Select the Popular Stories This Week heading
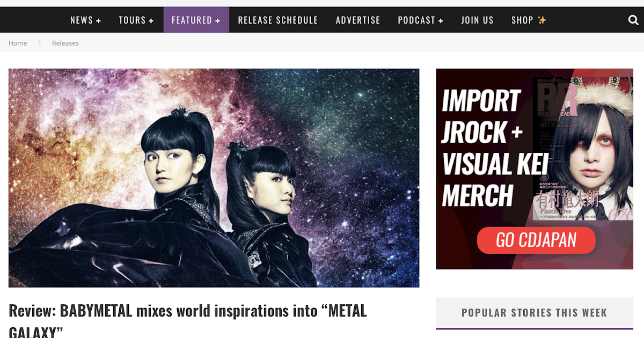 (x=535, y=313)
